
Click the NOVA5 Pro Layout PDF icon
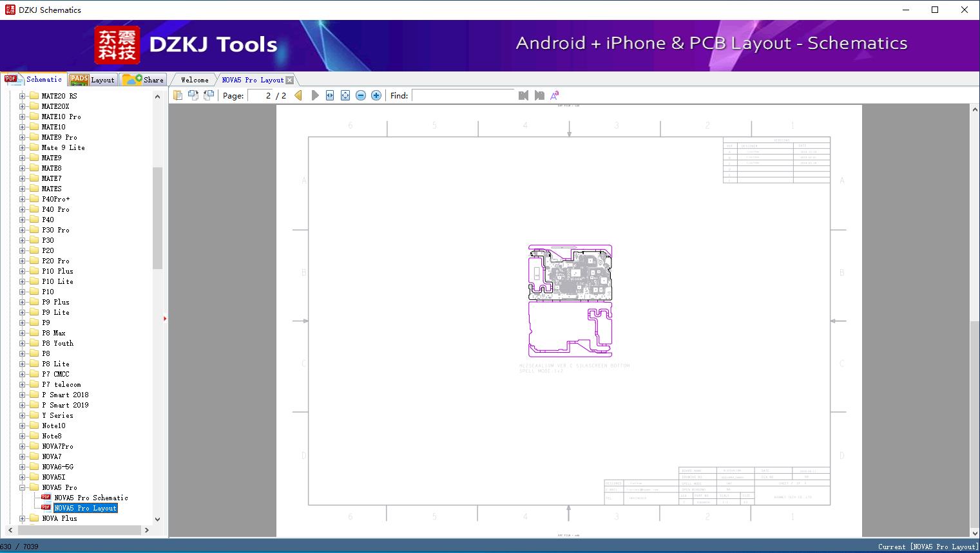point(46,508)
